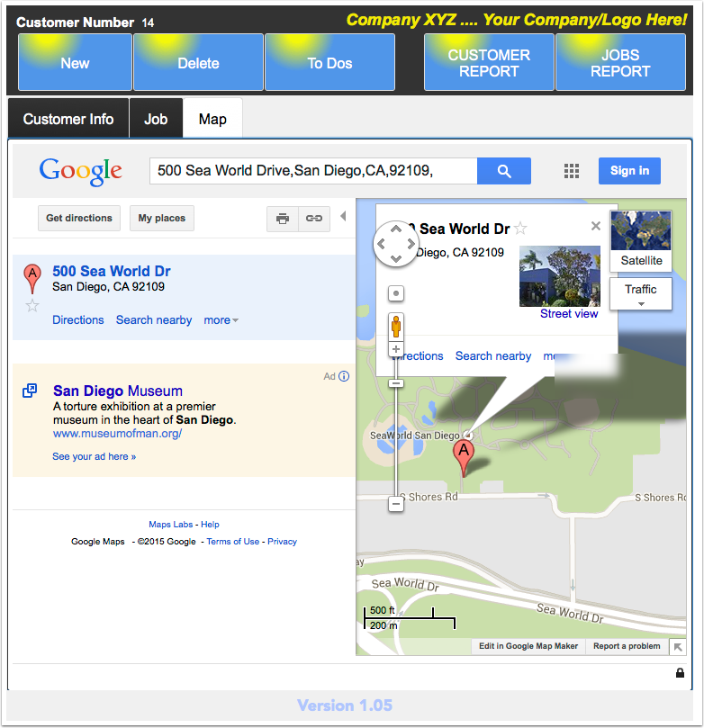
Task: Click the map zoom out minus button
Action: pos(396,504)
